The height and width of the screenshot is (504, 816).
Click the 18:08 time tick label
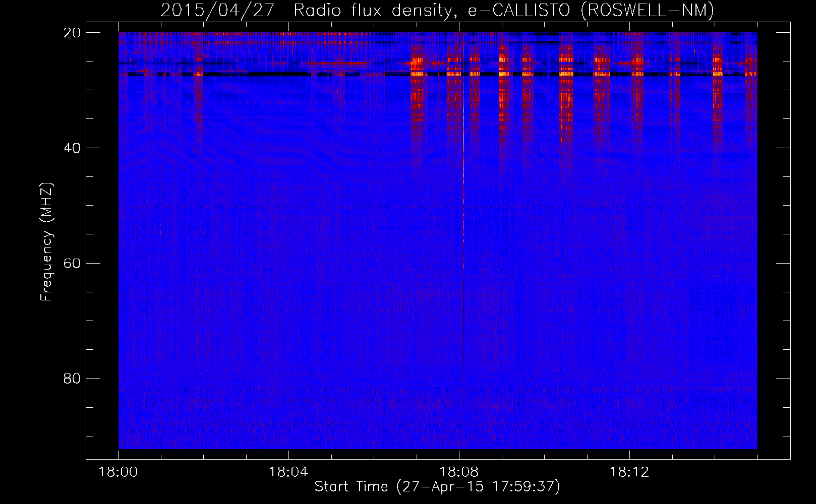pos(459,472)
